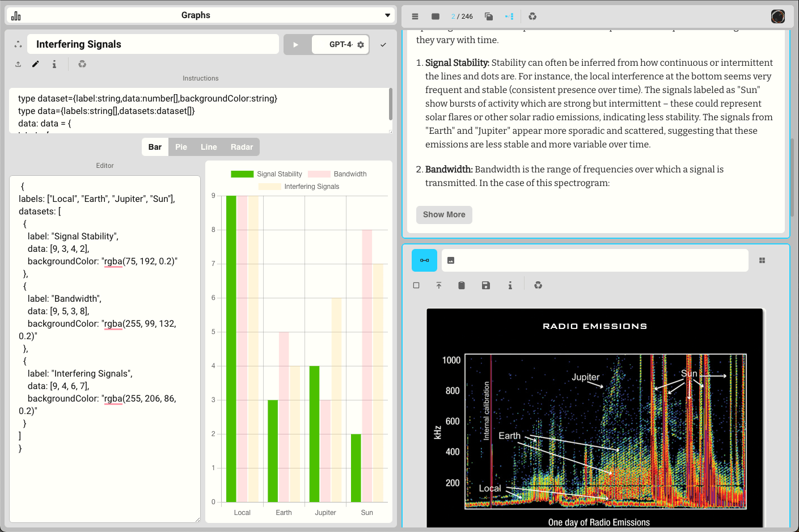The height and width of the screenshot is (532, 799).
Task: Open the Radio Emissions spectrogram image
Action: [595, 418]
